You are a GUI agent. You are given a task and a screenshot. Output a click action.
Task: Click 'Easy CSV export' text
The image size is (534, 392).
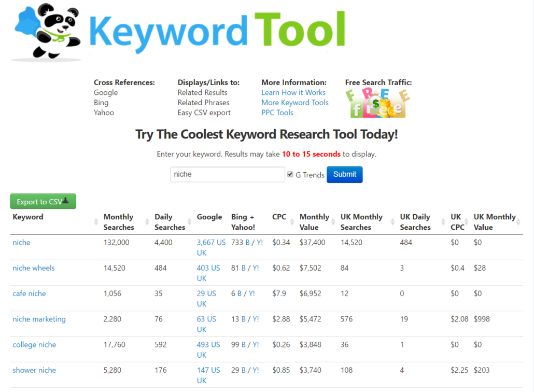pos(204,113)
